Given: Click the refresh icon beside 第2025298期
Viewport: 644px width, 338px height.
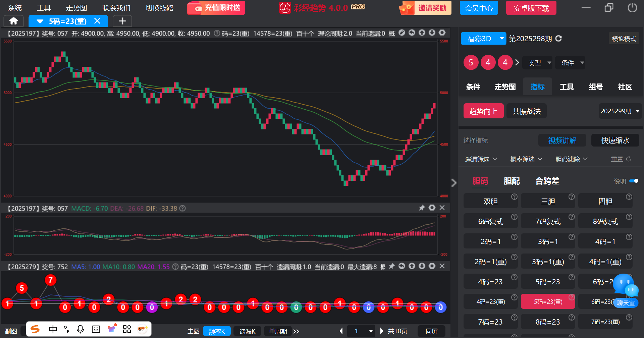Looking at the screenshot, I should pos(558,39).
